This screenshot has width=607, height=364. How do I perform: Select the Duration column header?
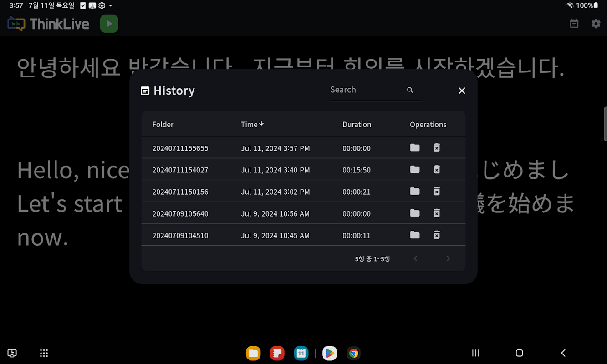(357, 124)
